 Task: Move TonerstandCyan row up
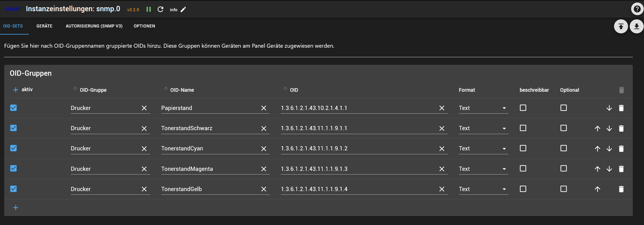coord(597,149)
